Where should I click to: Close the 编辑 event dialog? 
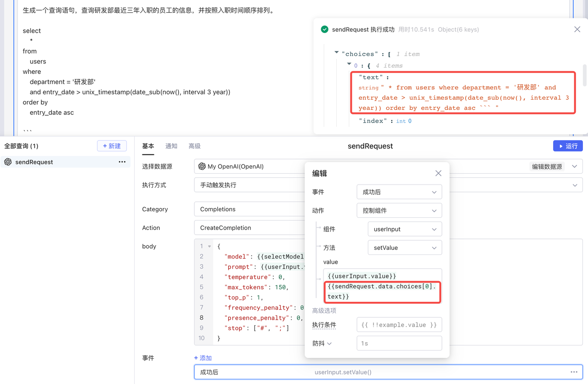[438, 173]
